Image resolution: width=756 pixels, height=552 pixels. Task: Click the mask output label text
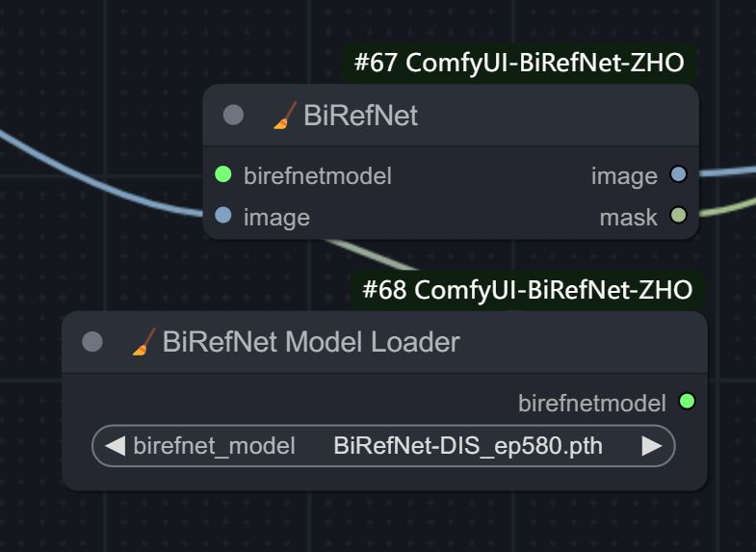(628, 217)
